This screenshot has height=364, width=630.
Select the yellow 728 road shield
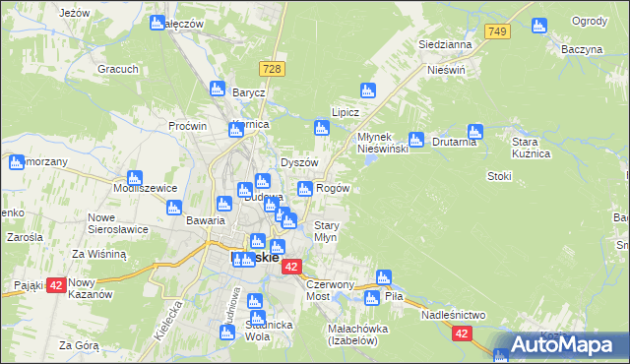pyautogui.click(x=272, y=69)
